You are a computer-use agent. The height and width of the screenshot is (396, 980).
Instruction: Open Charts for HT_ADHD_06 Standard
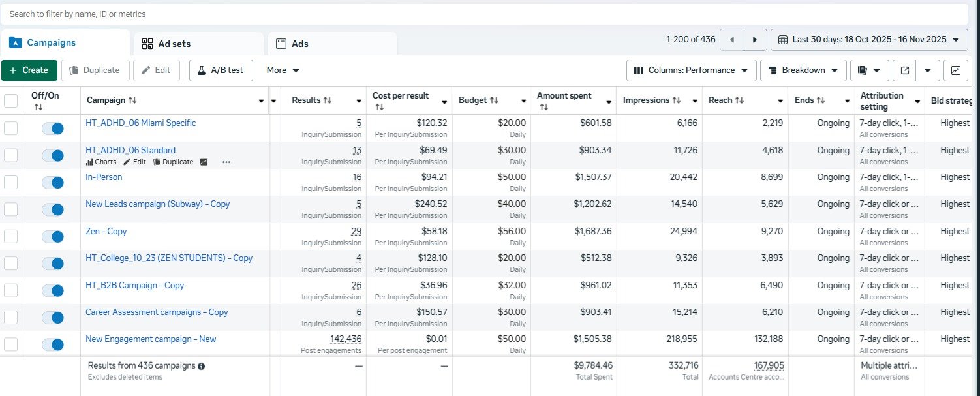(101, 162)
